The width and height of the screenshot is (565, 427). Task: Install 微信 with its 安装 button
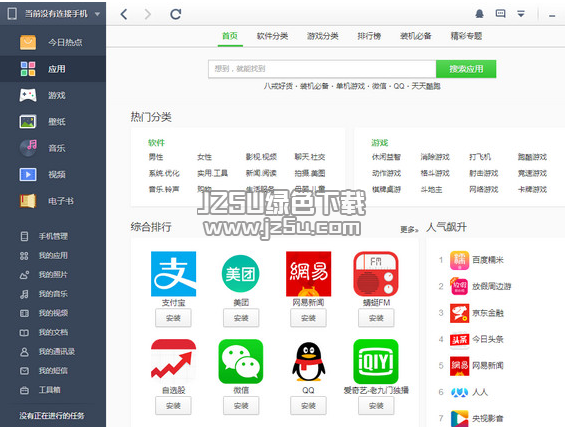coord(241,406)
